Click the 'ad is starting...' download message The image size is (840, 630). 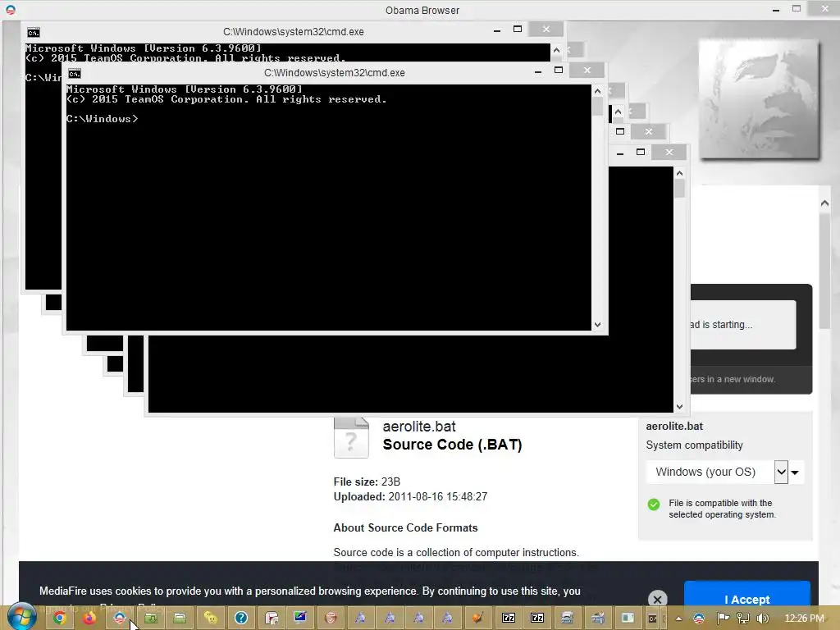click(x=722, y=325)
